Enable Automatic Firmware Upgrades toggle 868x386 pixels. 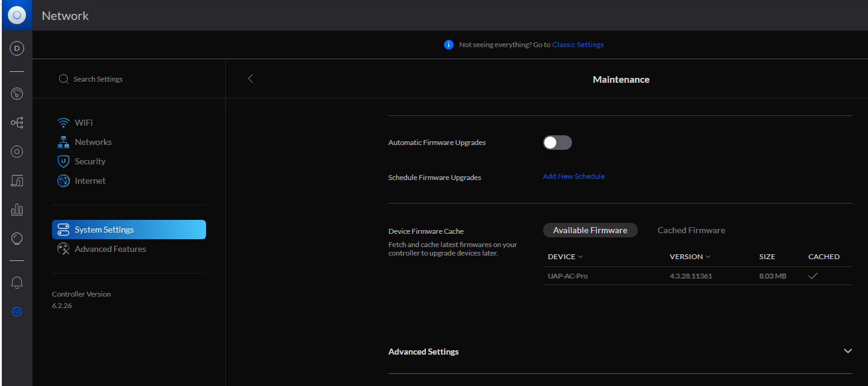557,143
